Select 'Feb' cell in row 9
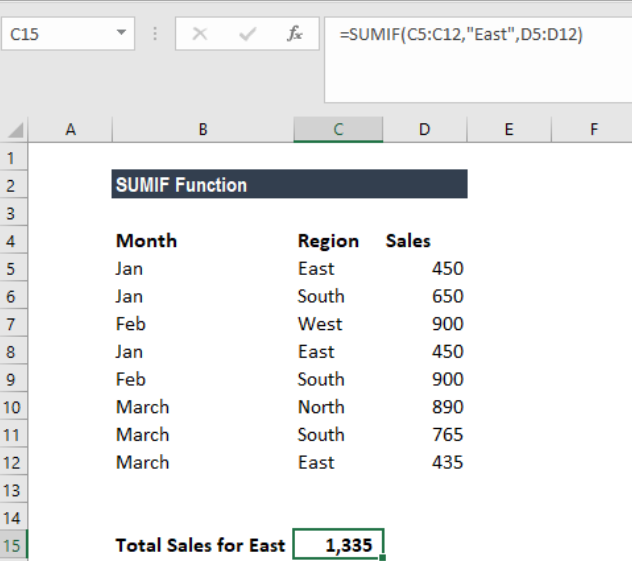 tap(203, 379)
